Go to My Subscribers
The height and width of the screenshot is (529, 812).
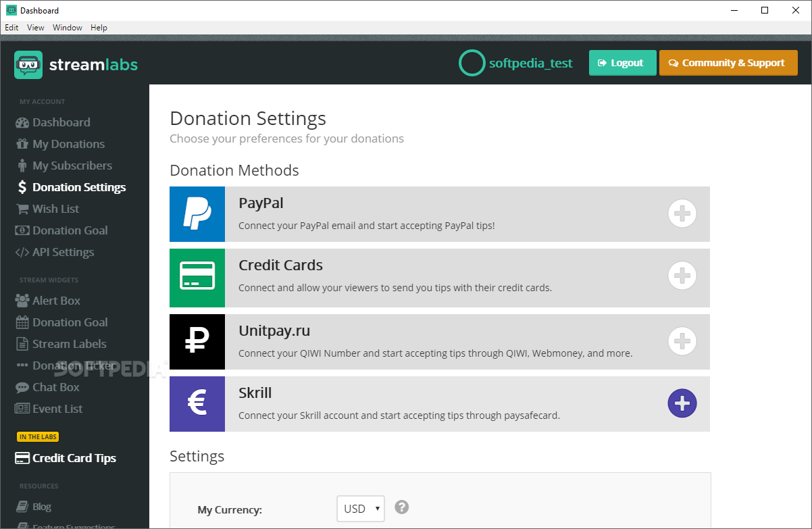click(x=64, y=166)
